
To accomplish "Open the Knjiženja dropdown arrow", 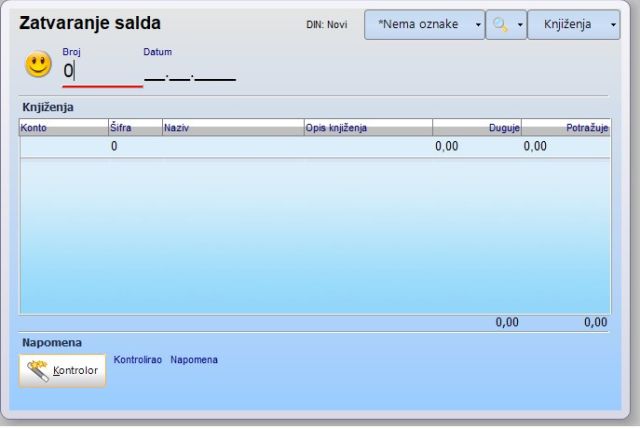I will coord(612,24).
